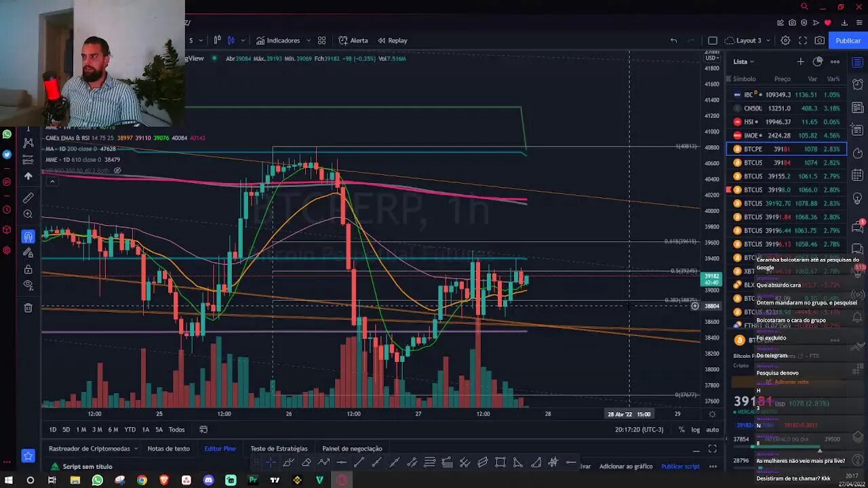Set time range to 6M
This screenshot has width=868, height=488.
click(x=113, y=430)
